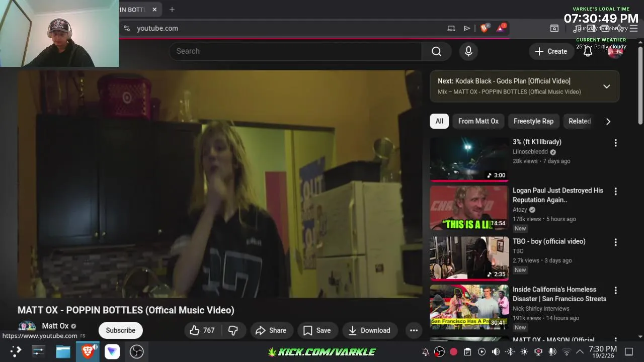The image size is (644, 362).
Task: Open Brave Rewards triangle icon
Action: click(x=501, y=28)
